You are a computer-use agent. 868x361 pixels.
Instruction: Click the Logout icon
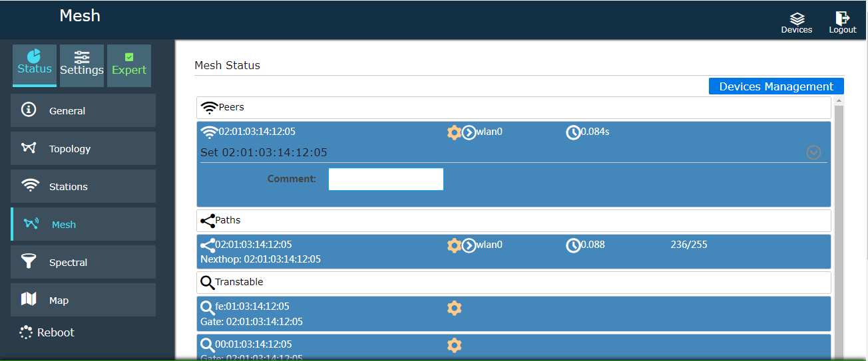coord(842,19)
